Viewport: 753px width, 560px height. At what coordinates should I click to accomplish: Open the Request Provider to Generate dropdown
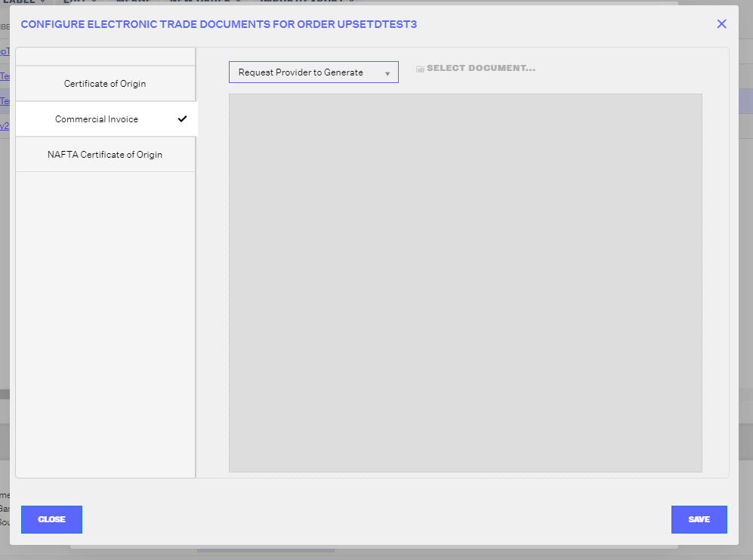pos(313,72)
